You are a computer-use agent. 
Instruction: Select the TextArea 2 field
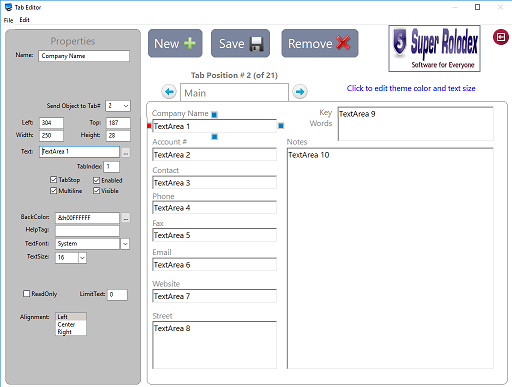tap(214, 155)
